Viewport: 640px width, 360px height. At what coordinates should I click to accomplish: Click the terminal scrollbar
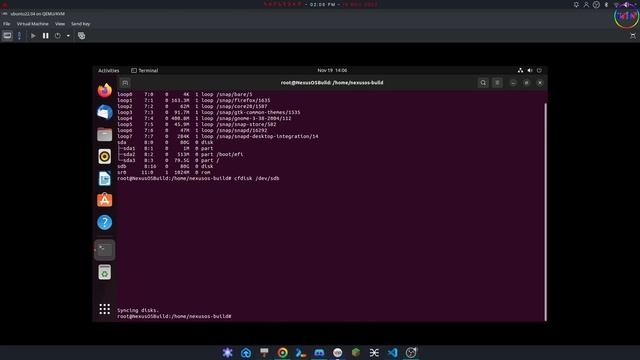(545, 212)
